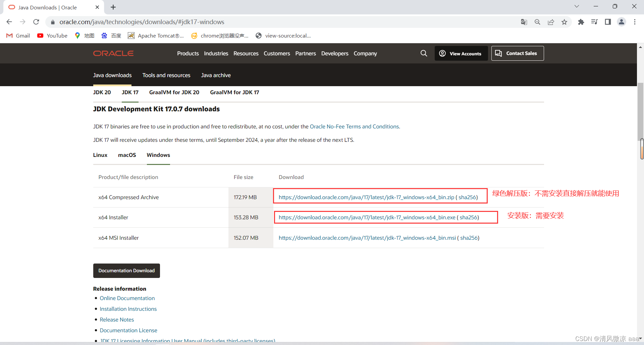
Task: Open the Developers menu
Action: pos(335,53)
